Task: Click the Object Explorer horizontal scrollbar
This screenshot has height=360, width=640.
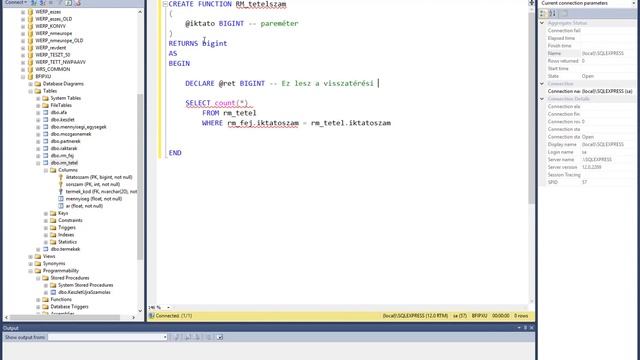Action: (64, 317)
